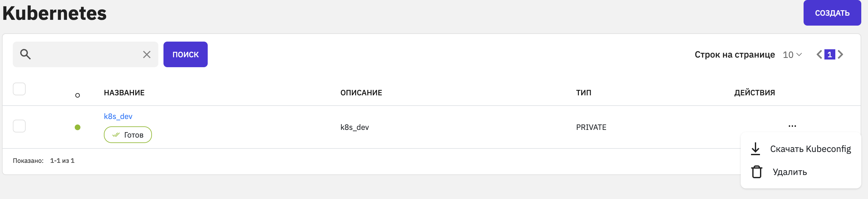868x199 pixels.
Task: Go to next page with right chevron
Action: (840, 54)
